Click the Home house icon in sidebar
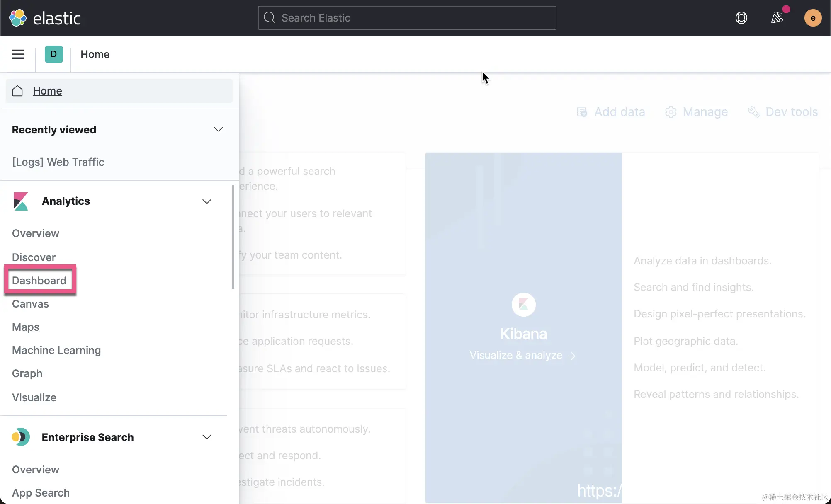The height and width of the screenshot is (504, 831). 17,91
